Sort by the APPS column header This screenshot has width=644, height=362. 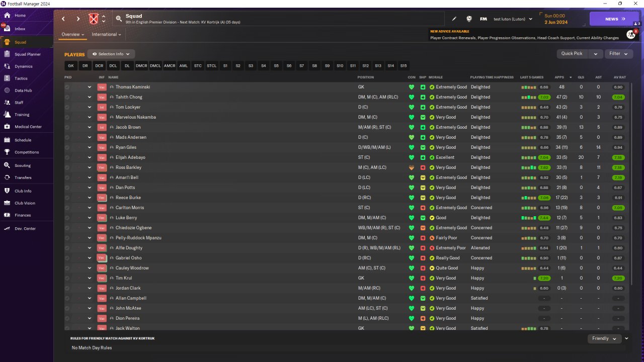pyautogui.click(x=559, y=77)
